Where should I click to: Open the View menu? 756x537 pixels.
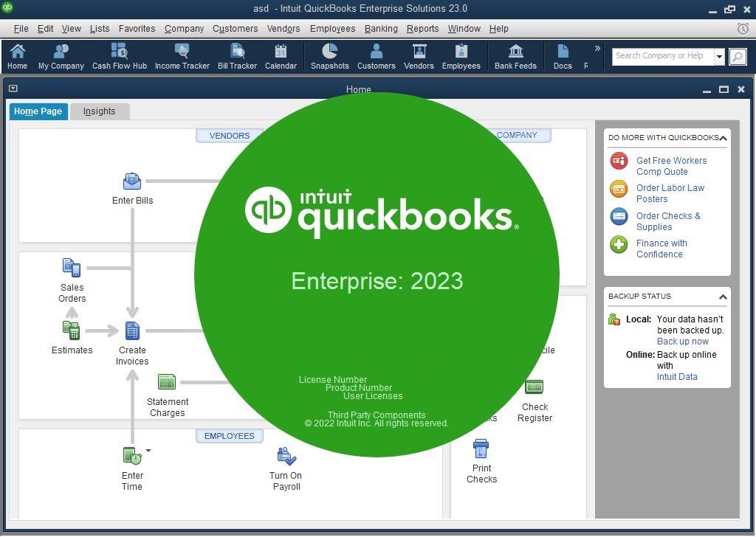click(x=71, y=29)
